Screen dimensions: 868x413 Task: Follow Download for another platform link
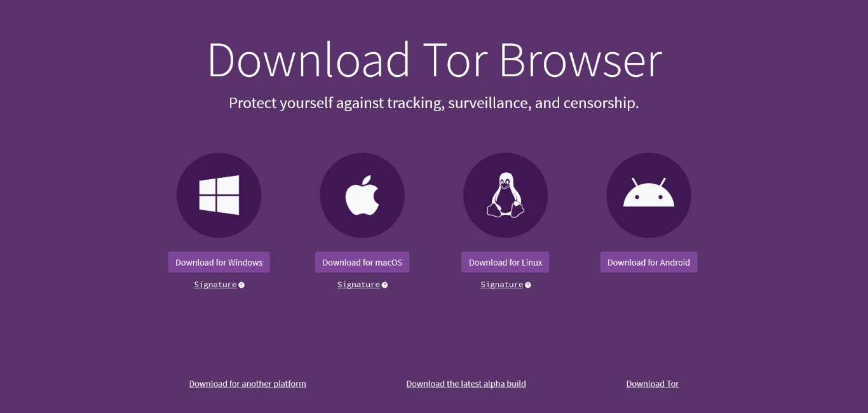coord(248,384)
